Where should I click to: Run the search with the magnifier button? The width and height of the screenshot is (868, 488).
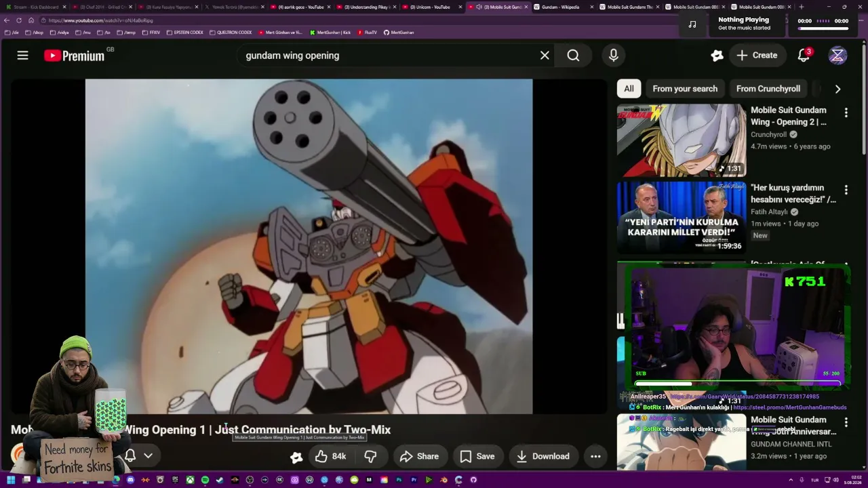pos(574,56)
